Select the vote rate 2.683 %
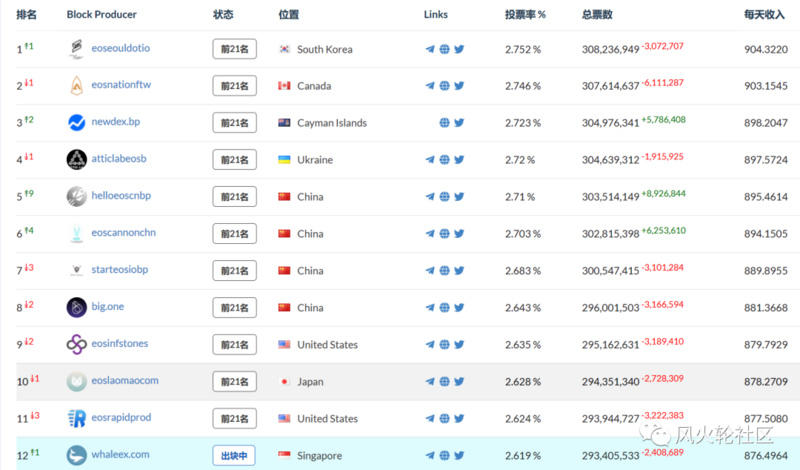This screenshot has width=800, height=470. [x=523, y=271]
